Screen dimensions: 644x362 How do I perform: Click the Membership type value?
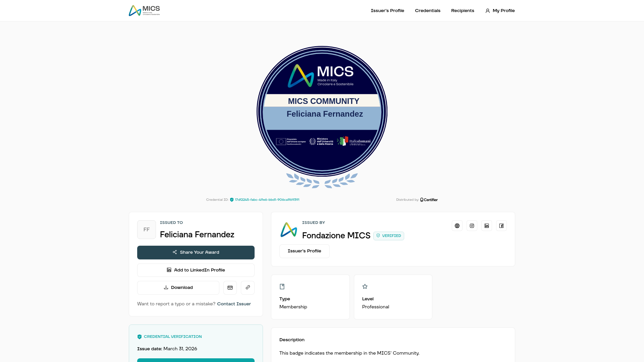coord(293,307)
